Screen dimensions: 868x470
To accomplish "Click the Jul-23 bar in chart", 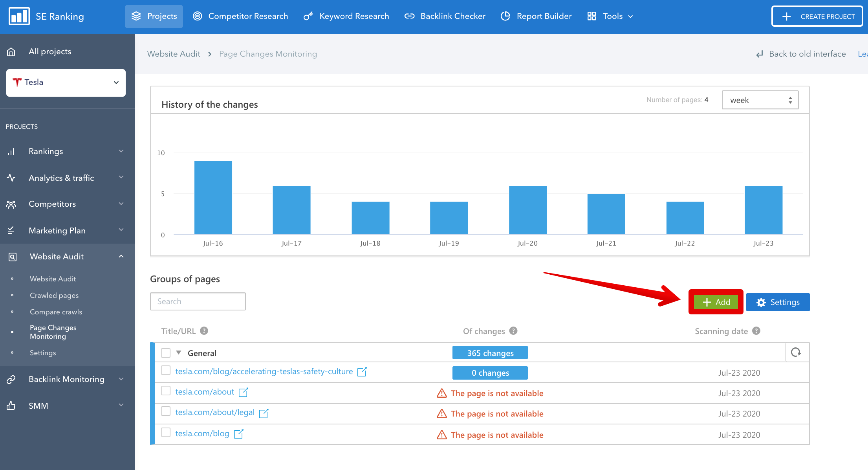I will (764, 210).
